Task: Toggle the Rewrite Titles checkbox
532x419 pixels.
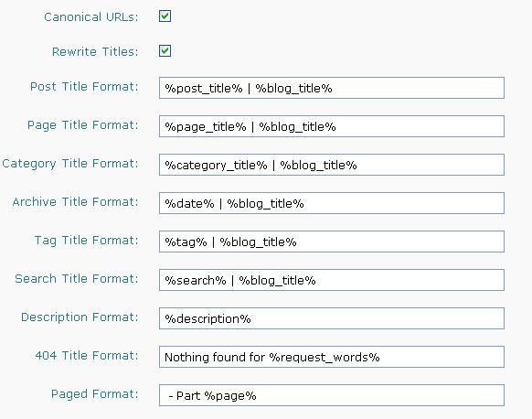Action: click(x=165, y=51)
